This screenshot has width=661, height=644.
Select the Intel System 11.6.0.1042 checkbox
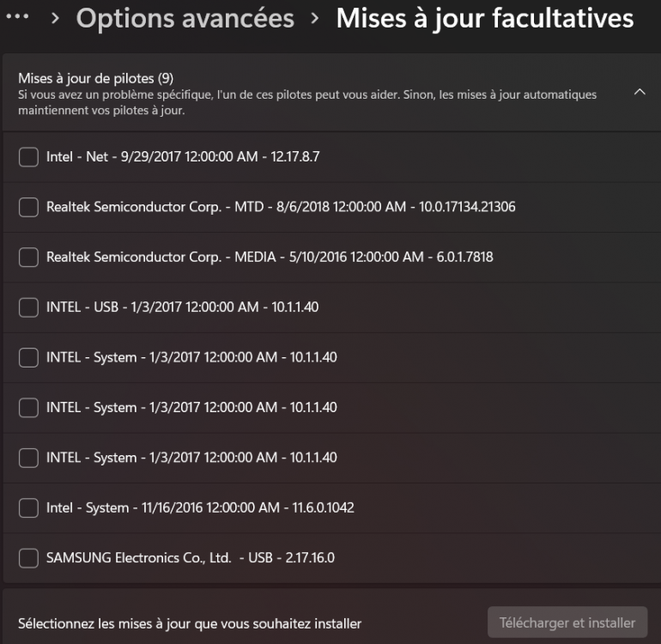click(x=28, y=507)
